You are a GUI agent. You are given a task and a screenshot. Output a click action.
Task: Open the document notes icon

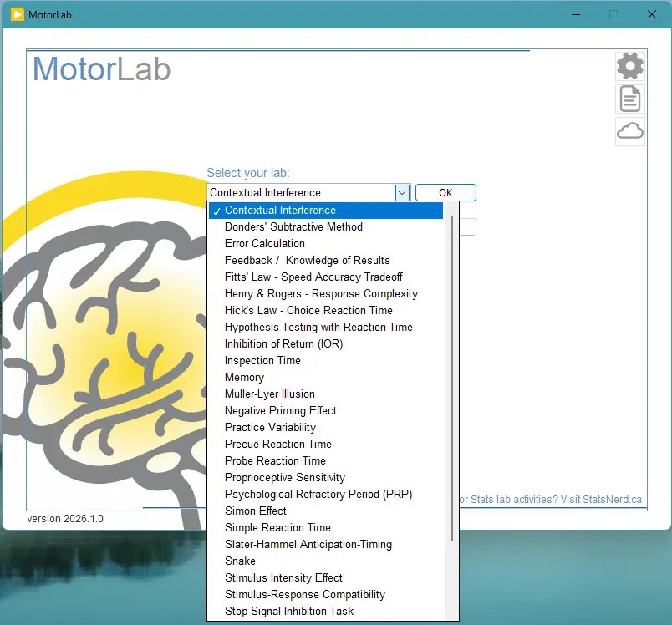630,99
